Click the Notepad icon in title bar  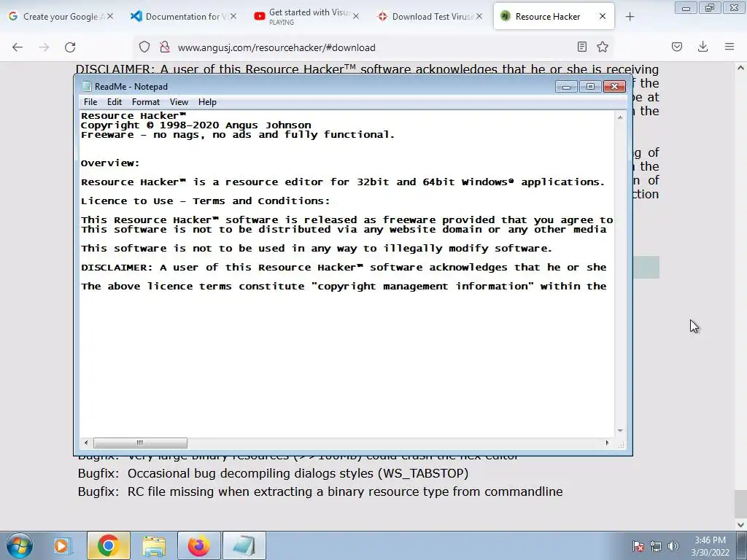coord(86,86)
